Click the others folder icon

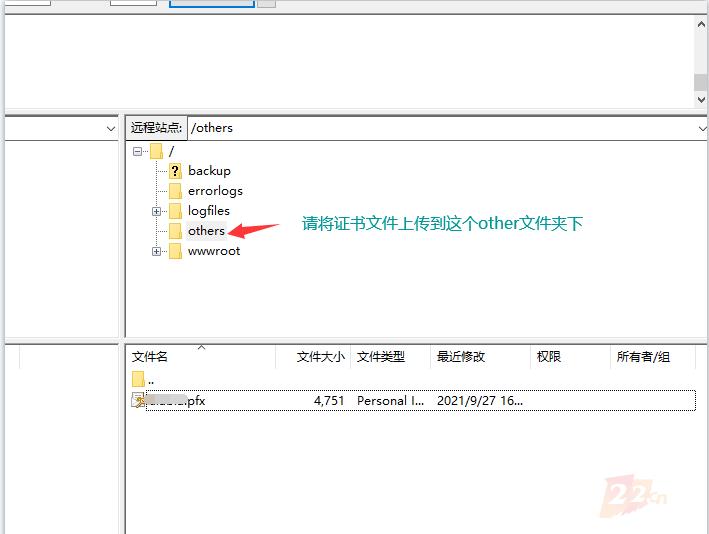175,231
